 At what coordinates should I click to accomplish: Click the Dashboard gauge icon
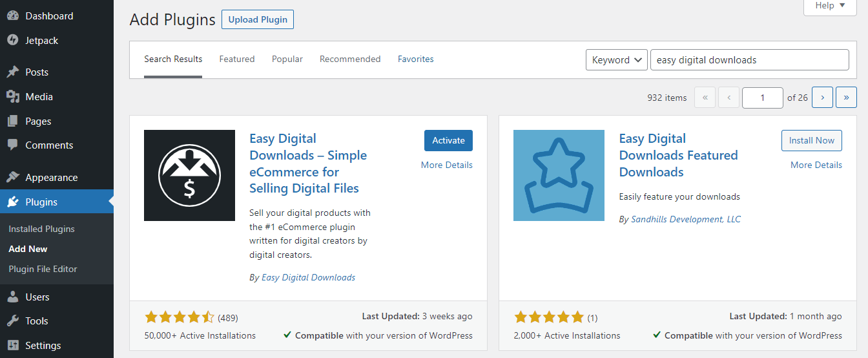pos(13,16)
